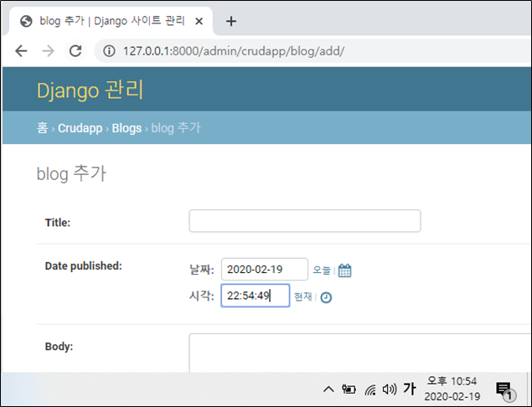Click the 오늘 today shortcut link

click(x=322, y=270)
